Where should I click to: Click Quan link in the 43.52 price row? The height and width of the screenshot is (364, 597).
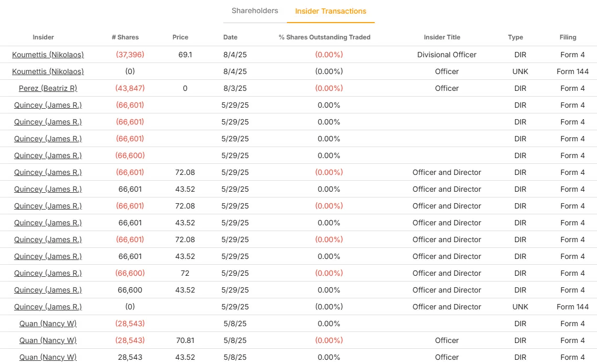[48, 357]
